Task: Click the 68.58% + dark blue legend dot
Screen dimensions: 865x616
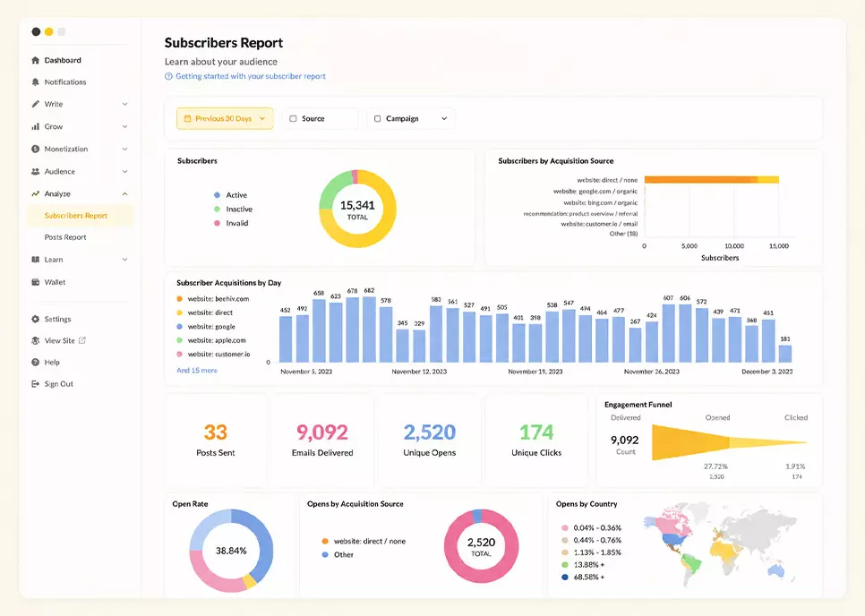Action: click(x=564, y=577)
